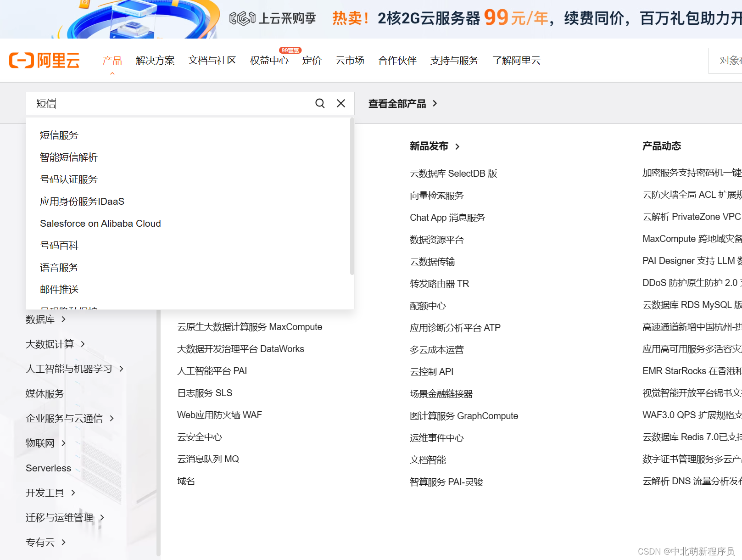Open 图计算服务 GraphCompute

click(464, 416)
